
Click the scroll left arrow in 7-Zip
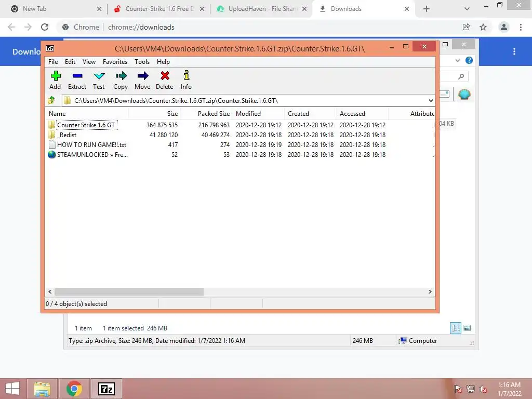(50, 292)
